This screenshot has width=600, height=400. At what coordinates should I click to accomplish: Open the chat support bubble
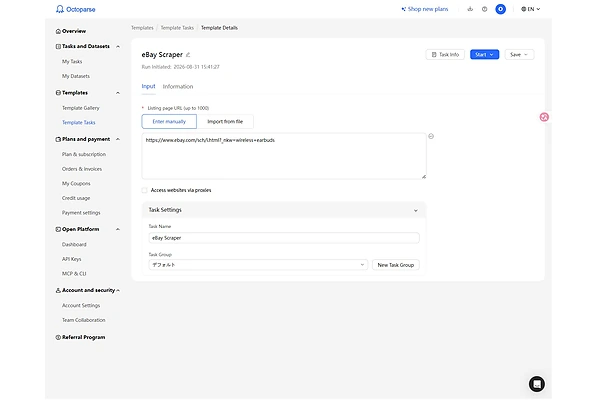click(x=536, y=384)
